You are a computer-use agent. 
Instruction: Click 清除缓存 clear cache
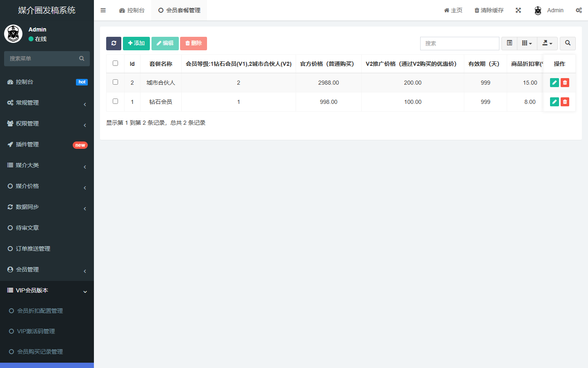pyautogui.click(x=489, y=10)
